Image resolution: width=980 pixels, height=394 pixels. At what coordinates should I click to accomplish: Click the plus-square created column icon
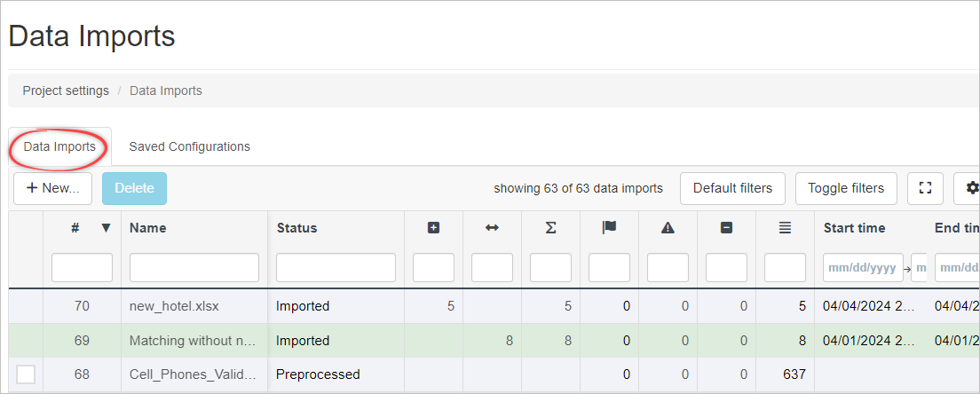coord(433,228)
